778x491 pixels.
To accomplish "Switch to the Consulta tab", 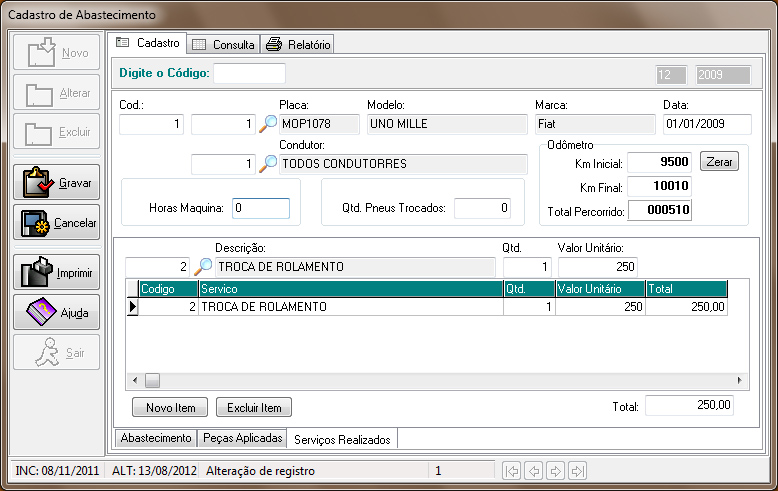I will point(223,44).
